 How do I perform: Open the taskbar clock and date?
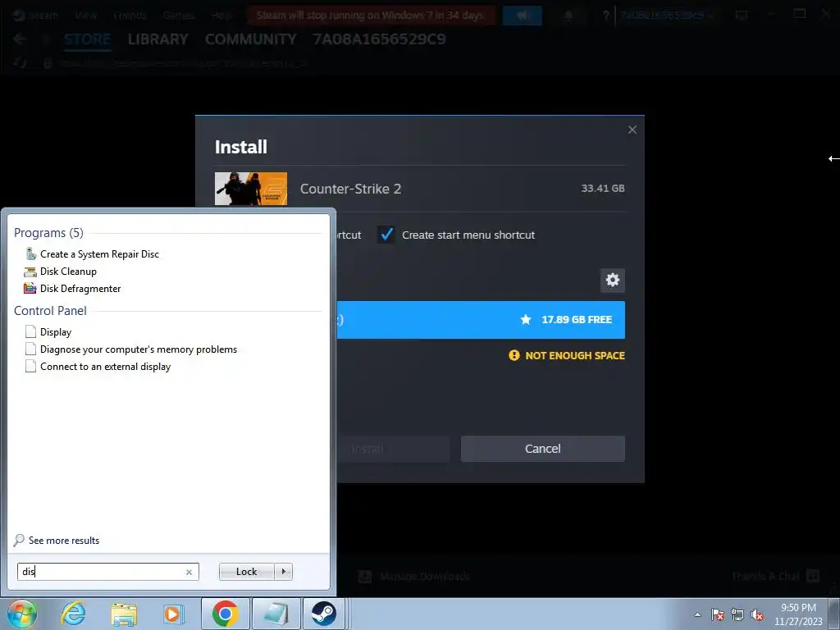coord(798,614)
